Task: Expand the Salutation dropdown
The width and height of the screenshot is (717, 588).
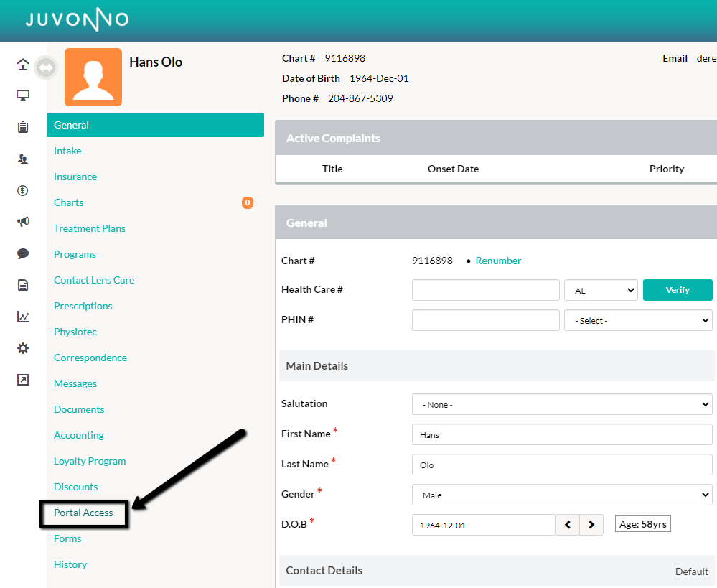Action: tap(562, 404)
